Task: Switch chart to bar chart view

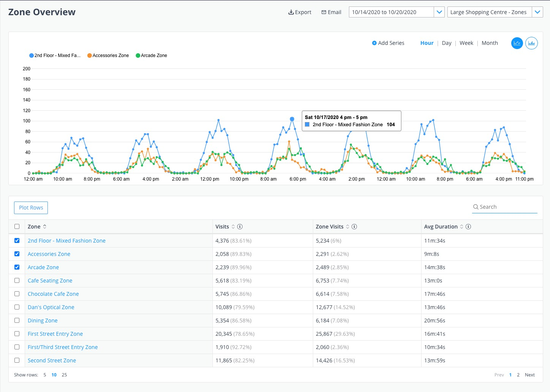Action: tap(531, 43)
